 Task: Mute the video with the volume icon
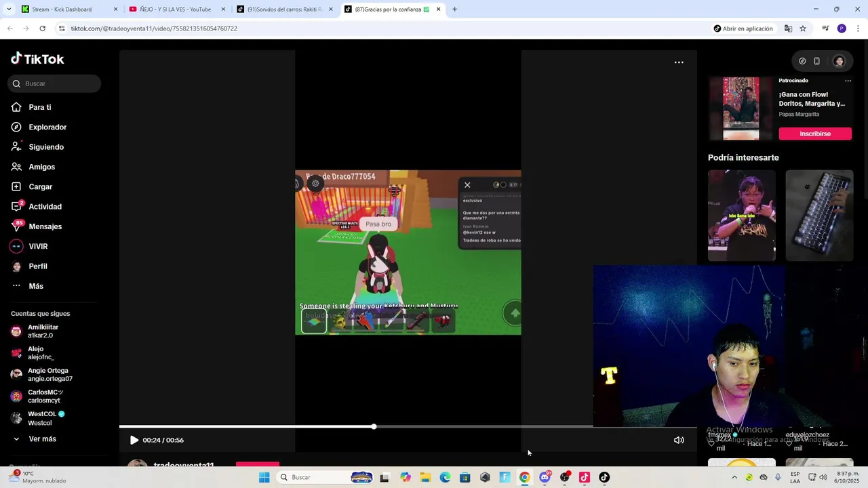(678, 440)
